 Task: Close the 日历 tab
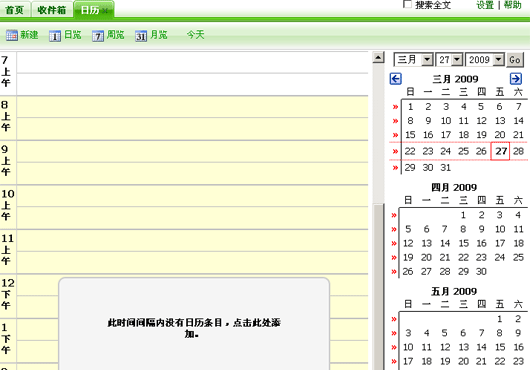pyautogui.click(x=105, y=11)
